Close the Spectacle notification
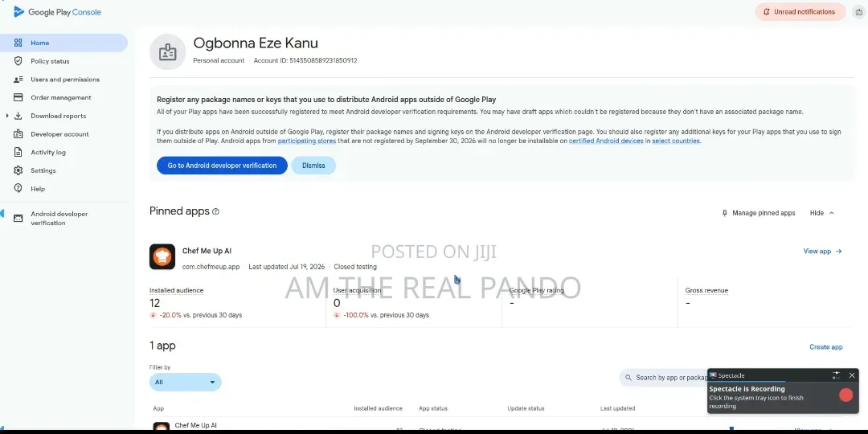Screen dimensions: 868x434 click(852, 375)
